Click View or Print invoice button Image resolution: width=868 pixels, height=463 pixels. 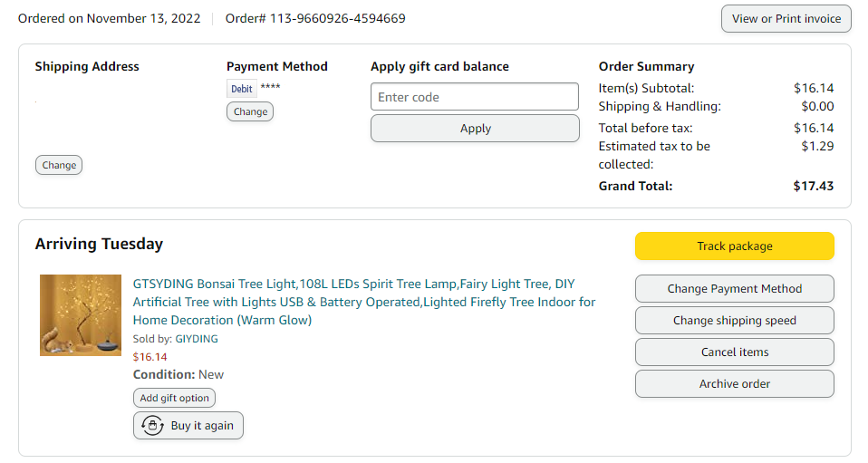point(786,18)
